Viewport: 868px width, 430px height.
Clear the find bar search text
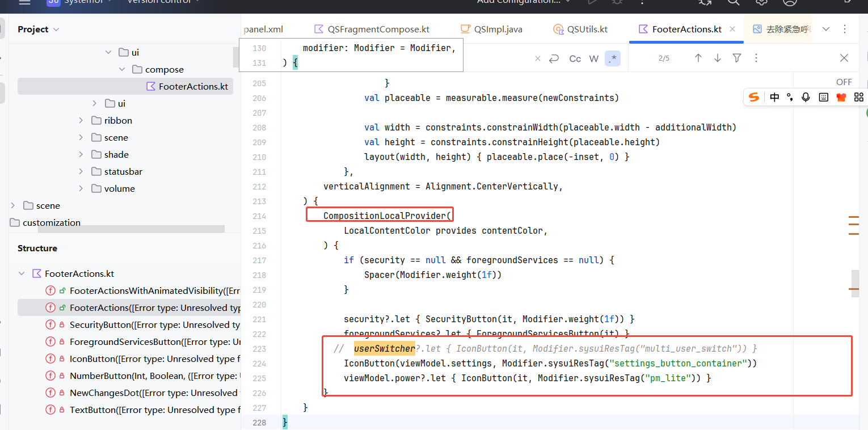pyautogui.click(x=538, y=58)
